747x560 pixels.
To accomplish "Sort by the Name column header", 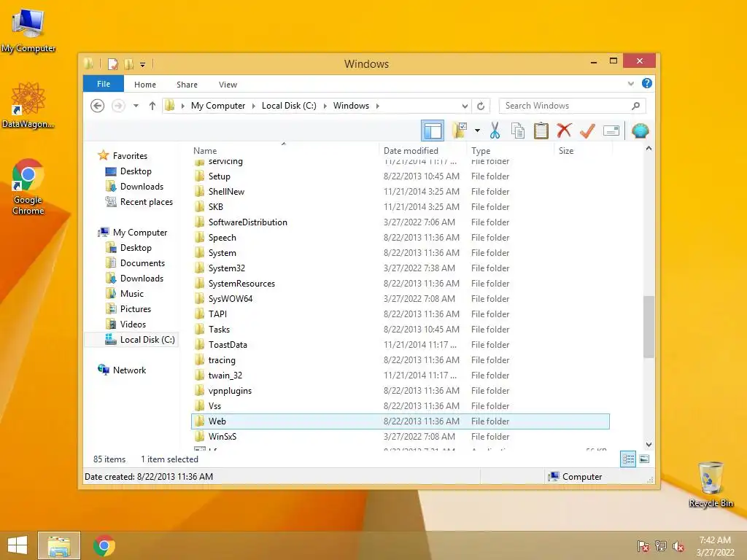I will point(285,150).
